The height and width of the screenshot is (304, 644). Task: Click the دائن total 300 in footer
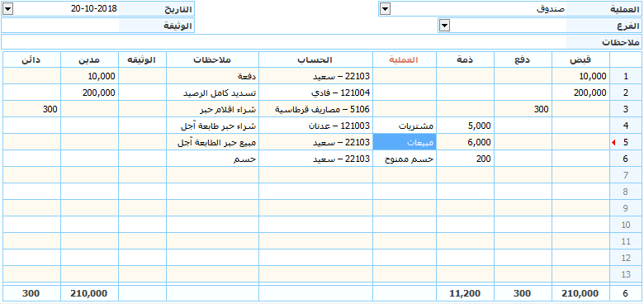point(31,293)
